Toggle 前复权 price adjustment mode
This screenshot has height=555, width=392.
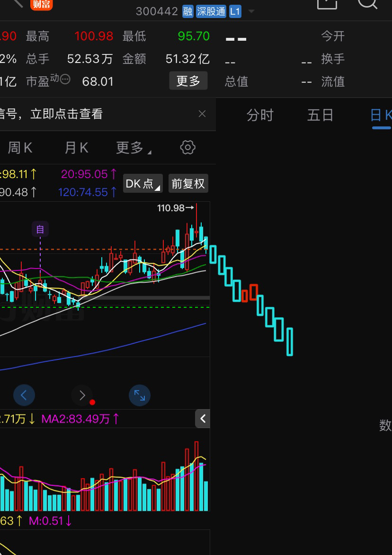(x=188, y=183)
